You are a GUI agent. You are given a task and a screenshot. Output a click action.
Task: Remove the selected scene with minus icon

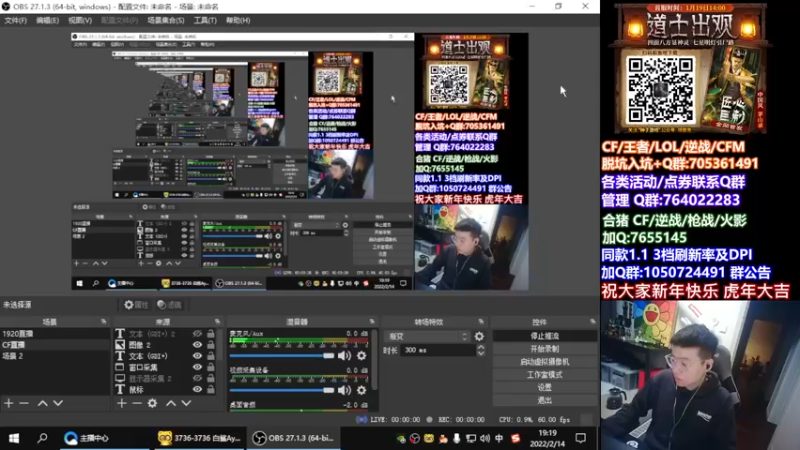pos(24,404)
